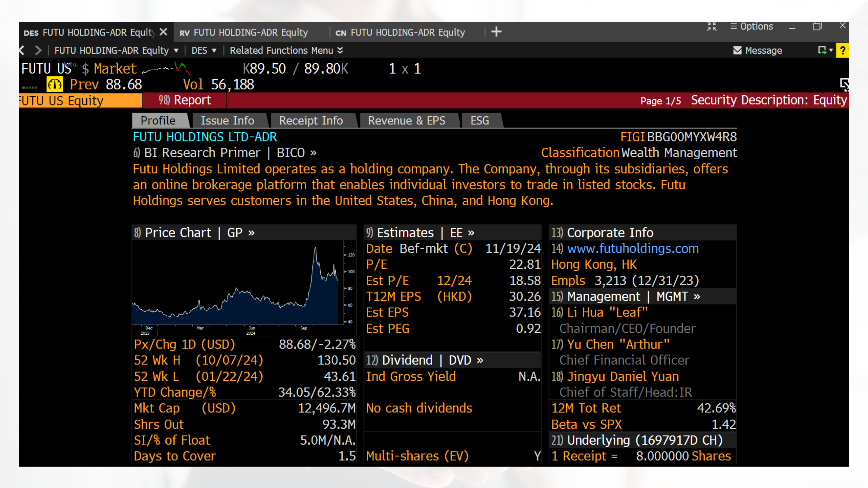
Task: Click the collapse arrows icon near Options
Action: [x=712, y=26]
